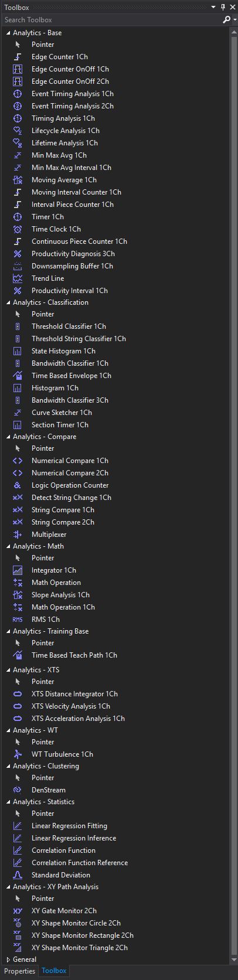Click the search magnifier button
The image size is (238, 980).
point(227,19)
